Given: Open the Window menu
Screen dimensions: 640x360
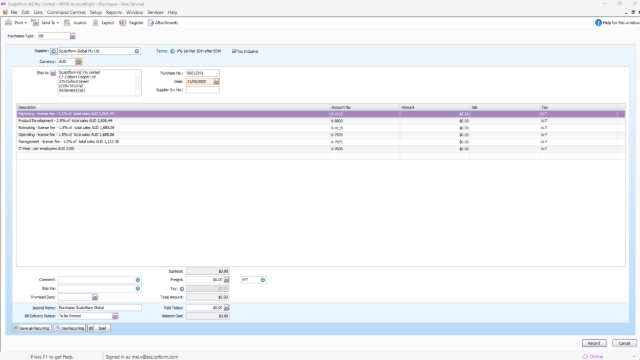Looking at the screenshot, I should [134, 13].
